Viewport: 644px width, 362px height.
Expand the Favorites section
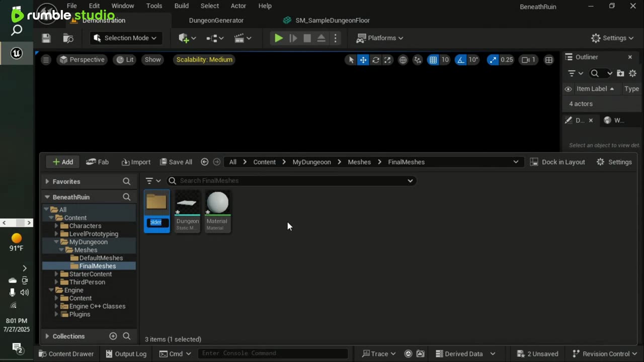click(x=47, y=182)
